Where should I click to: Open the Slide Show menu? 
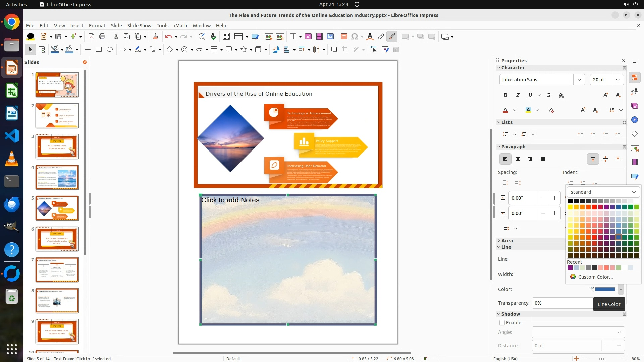click(139, 25)
